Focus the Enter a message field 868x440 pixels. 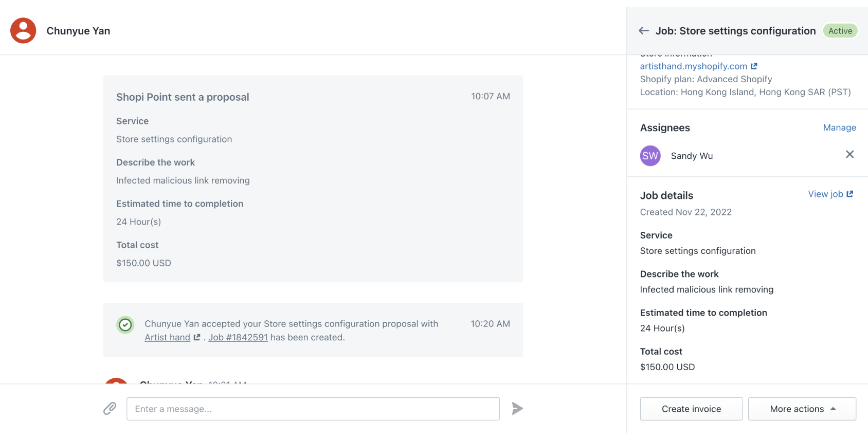coord(313,409)
